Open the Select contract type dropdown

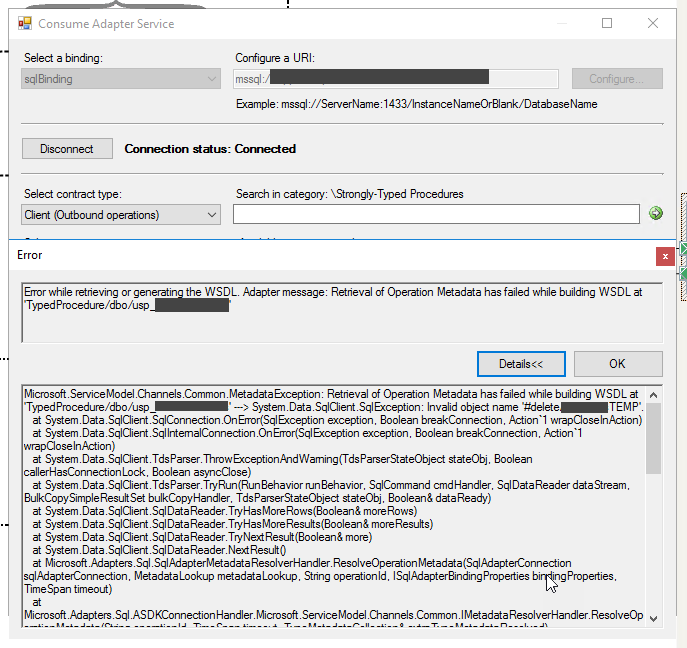121,215
